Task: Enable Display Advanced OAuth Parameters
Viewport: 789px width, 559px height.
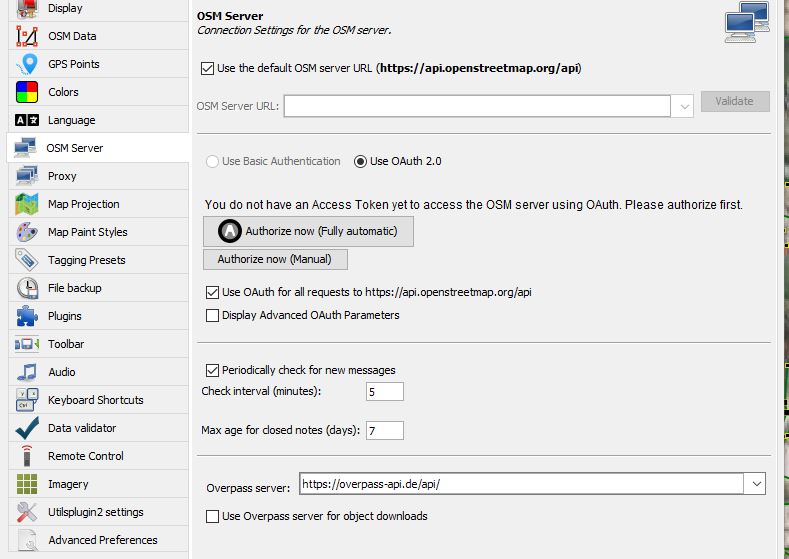Action: point(212,316)
